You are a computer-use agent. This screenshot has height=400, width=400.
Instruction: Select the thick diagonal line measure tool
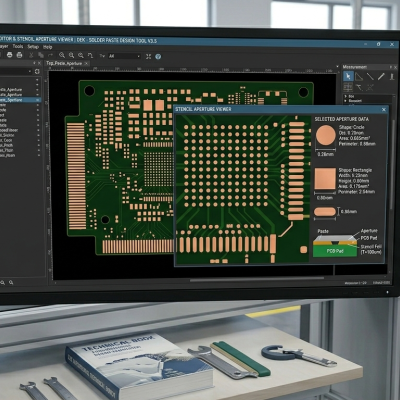coord(381,77)
